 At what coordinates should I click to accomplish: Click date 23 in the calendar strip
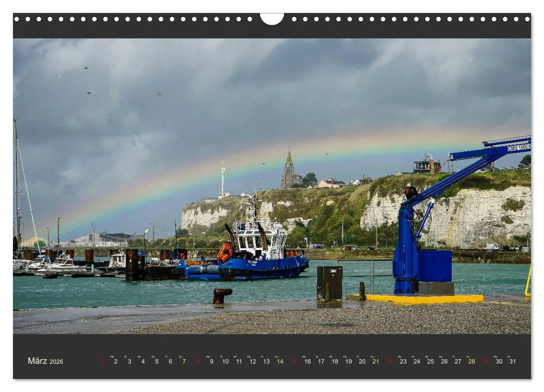tap(403, 361)
